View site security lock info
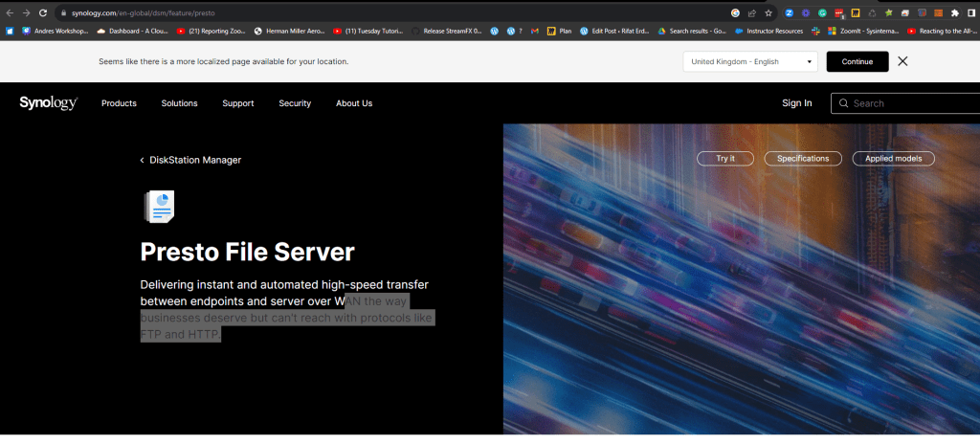The width and height of the screenshot is (980, 444). tap(63, 12)
